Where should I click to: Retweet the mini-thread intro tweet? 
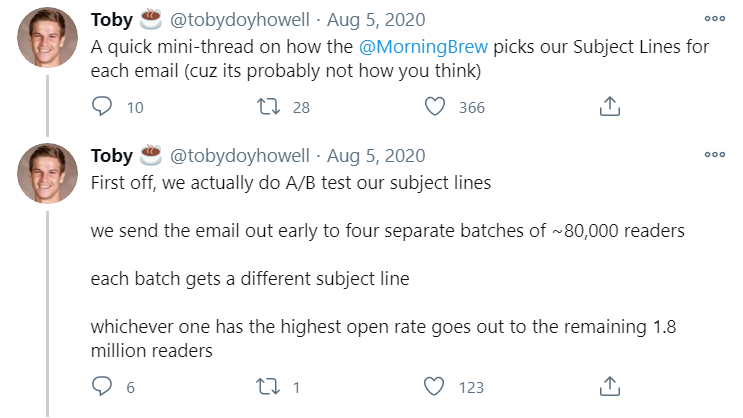270,107
